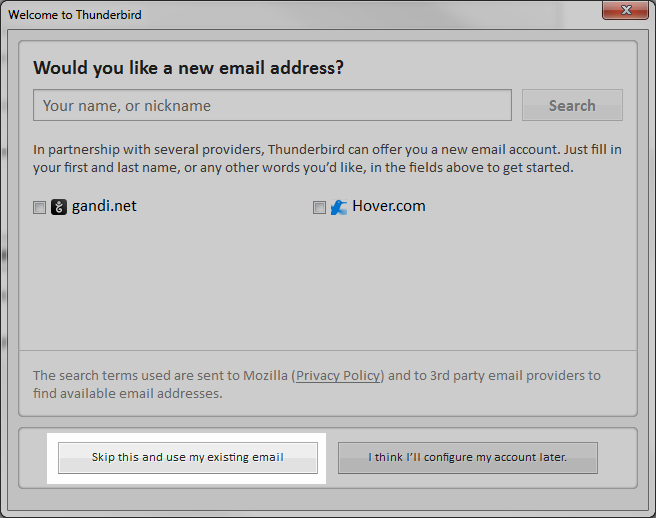
Task: Click "I think I'll configure my account later"
Action: 467,458
